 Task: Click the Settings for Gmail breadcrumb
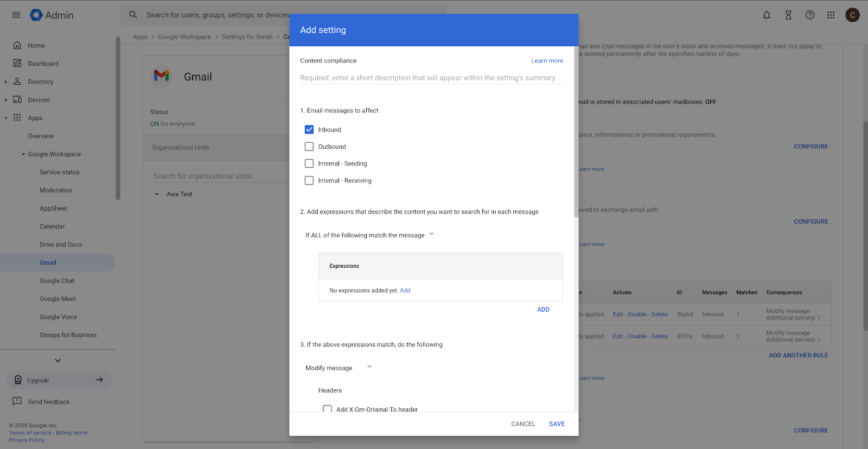247,37
